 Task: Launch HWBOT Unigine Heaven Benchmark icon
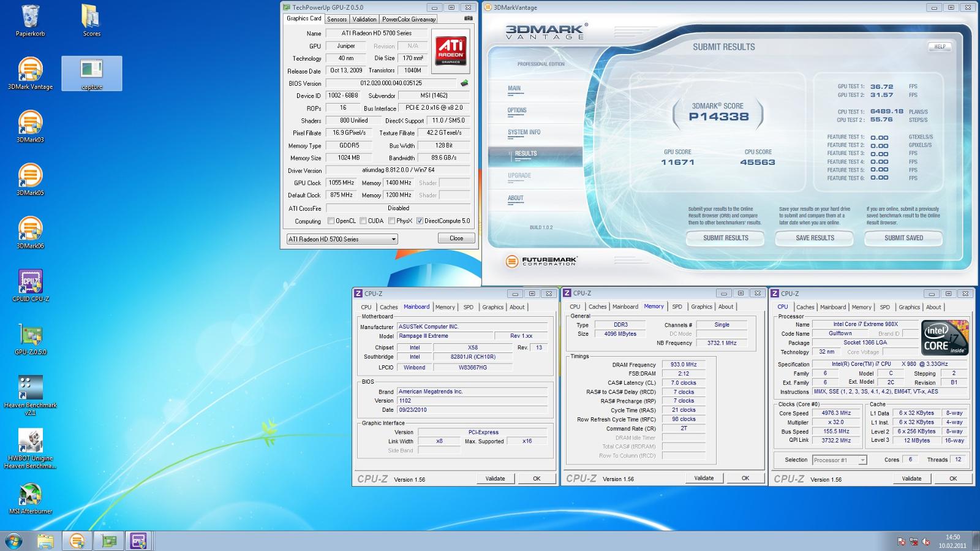30,449
